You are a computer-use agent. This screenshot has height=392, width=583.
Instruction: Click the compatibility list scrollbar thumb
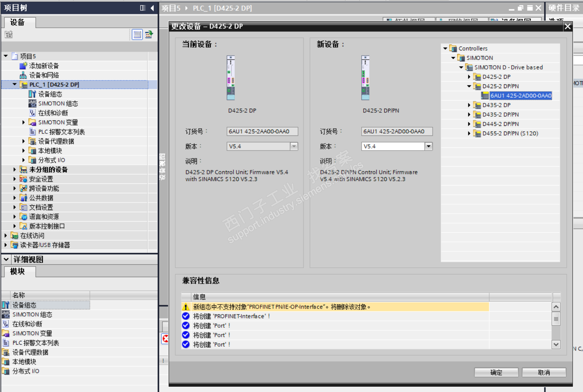tap(556, 319)
